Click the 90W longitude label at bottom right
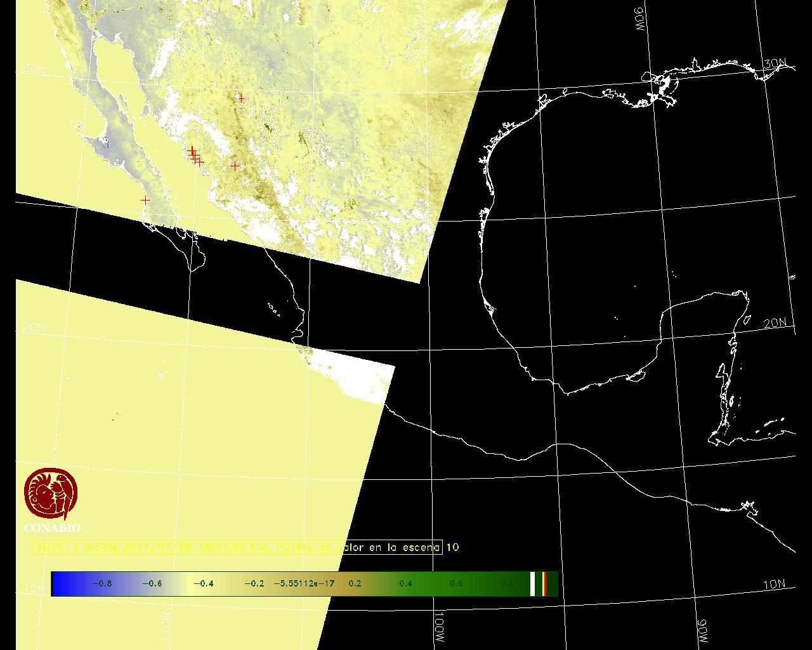The height and width of the screenshot is (650, 812). 702,630
